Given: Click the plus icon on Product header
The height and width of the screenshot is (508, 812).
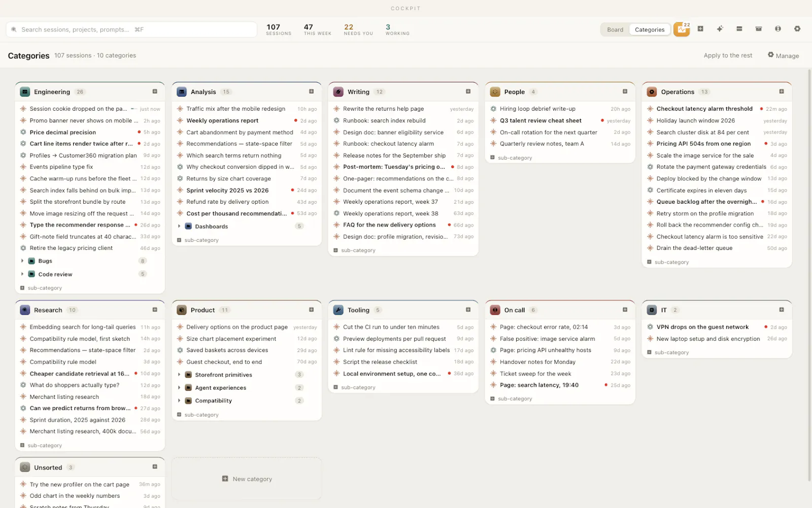Looking at the screenshot, I should click(312, 310).
